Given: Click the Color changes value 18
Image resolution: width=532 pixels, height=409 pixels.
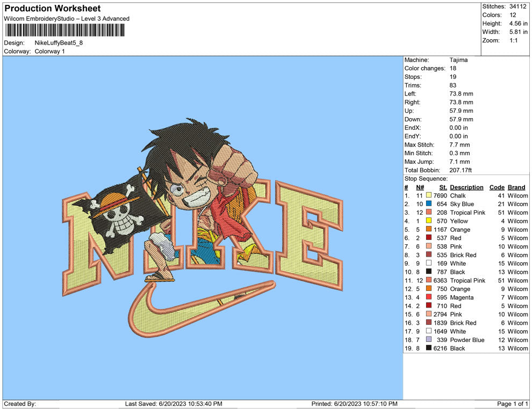Looking at the screenshot, I should click(x=453, y=69).
